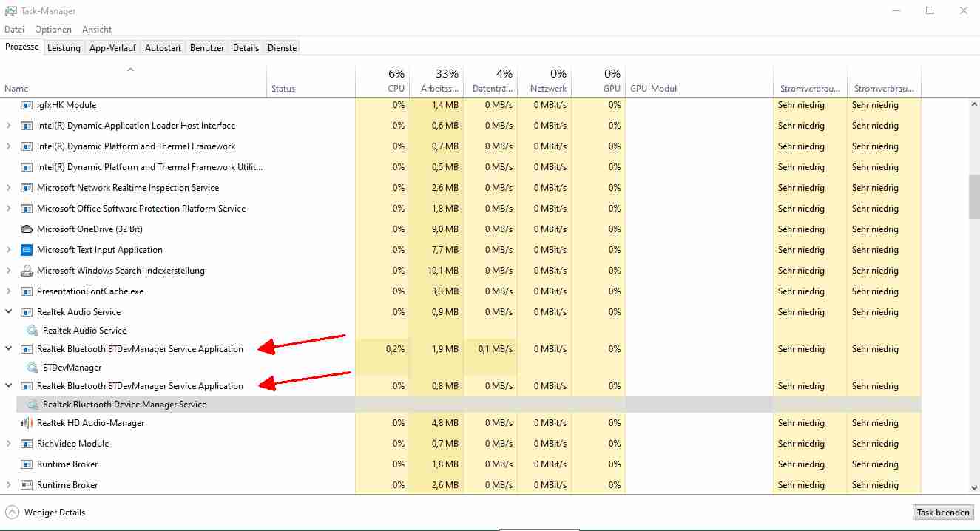This screenshot has height=531, width=980.
Task: Click the Task beenden button
Action: point(943,513)
